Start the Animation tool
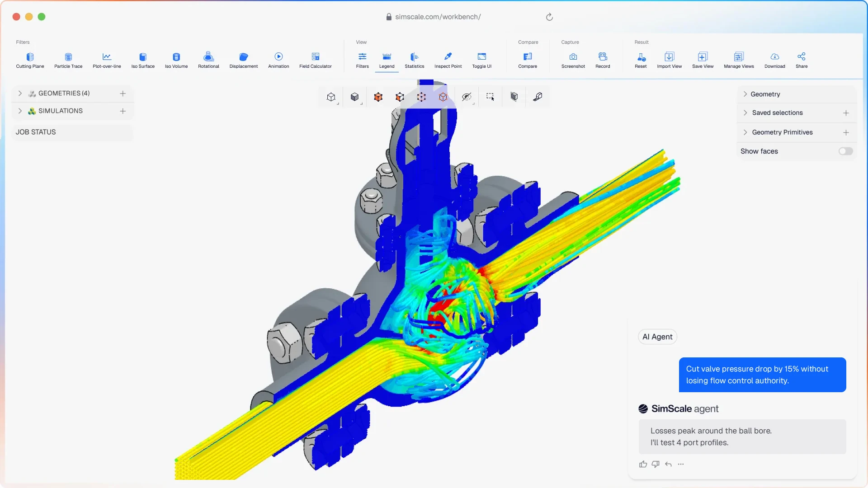This screenshot has height=488, width=868. [278, 60]
